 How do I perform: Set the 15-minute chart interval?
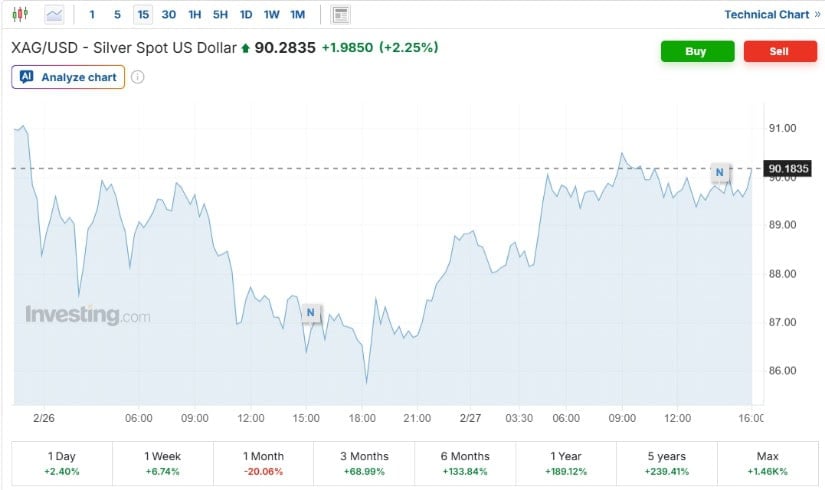[x=144, y=15]
